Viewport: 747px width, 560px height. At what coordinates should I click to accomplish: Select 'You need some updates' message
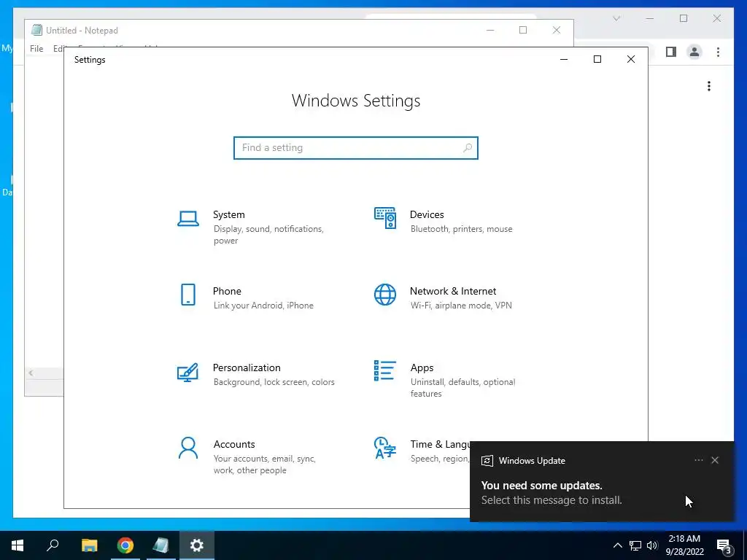pos(542,485)
